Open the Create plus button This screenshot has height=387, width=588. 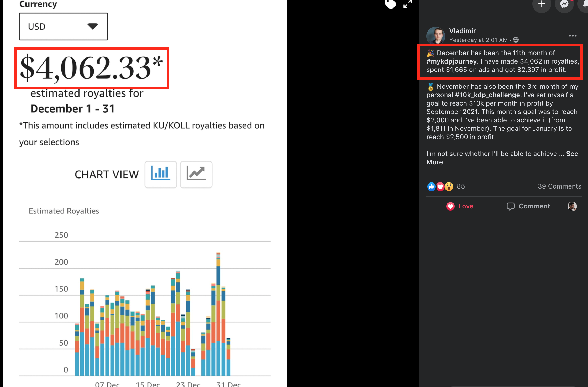coord(542,4)
